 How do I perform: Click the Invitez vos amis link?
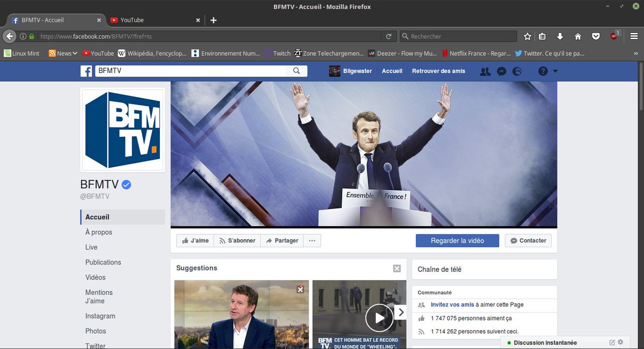tap(452, 305)
